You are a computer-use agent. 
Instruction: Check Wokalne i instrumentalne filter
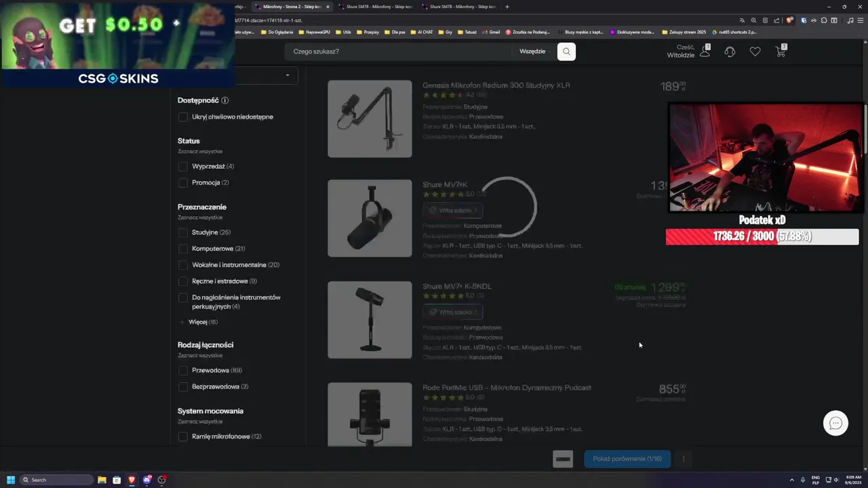coord(182,265)
